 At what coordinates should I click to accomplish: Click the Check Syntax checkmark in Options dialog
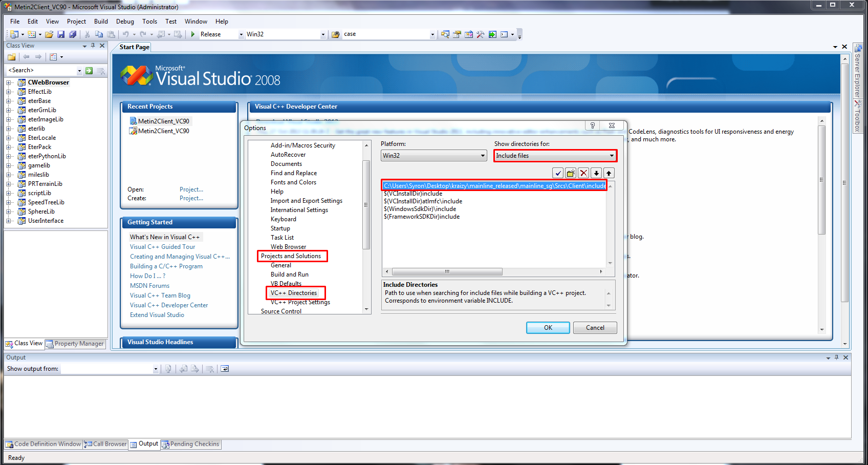558,173
